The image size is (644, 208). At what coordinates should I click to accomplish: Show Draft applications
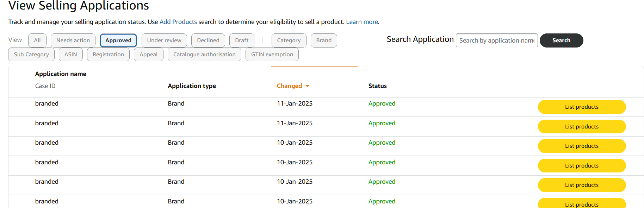(242, 40)
